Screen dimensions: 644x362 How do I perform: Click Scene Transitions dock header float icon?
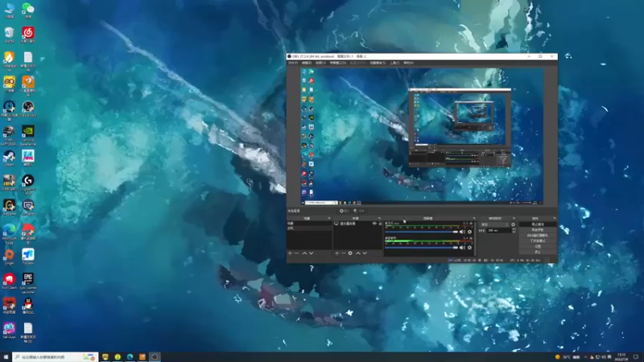coord(514,218)
